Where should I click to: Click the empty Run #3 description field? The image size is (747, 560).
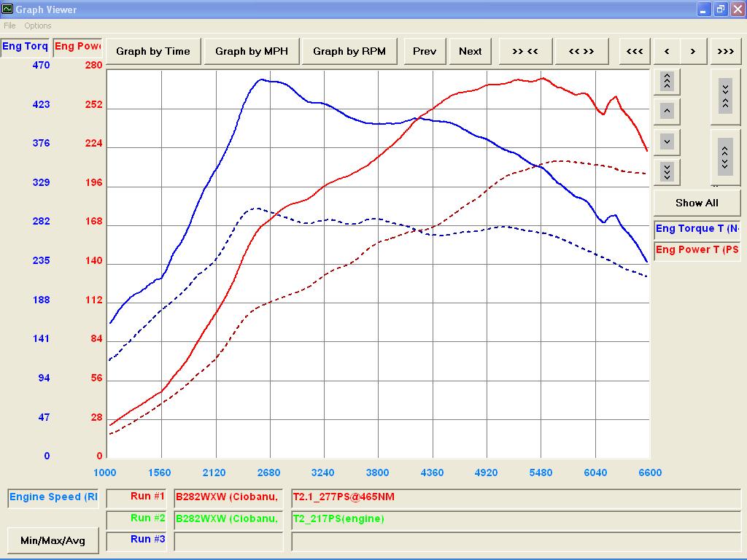(516, 542)
